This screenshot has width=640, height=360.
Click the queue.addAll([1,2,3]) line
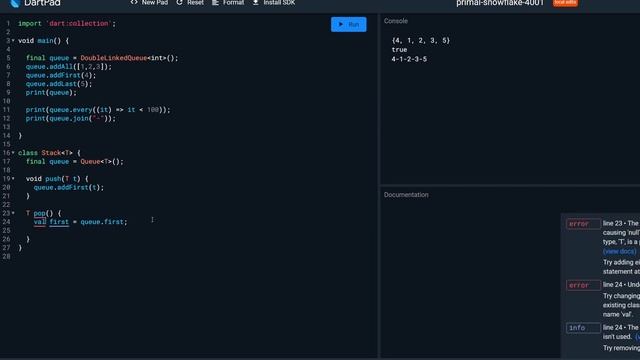(69, 67)
